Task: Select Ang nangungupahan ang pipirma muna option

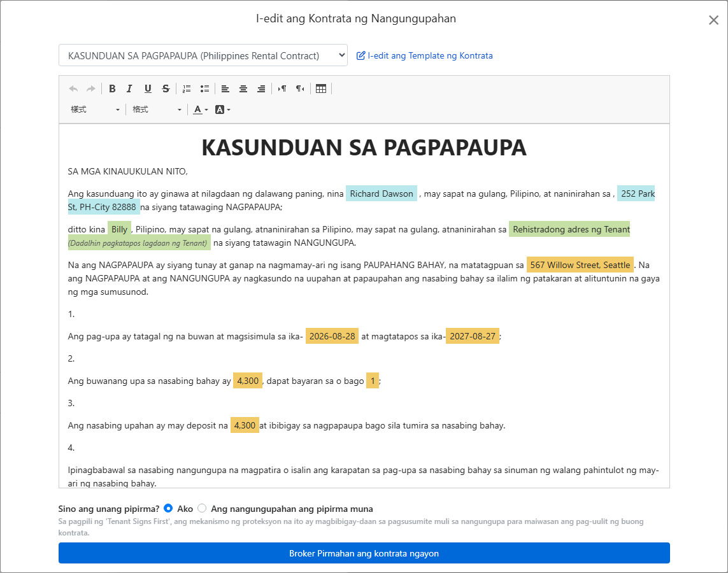Action: pyautogui.click(x=201, y=509)
